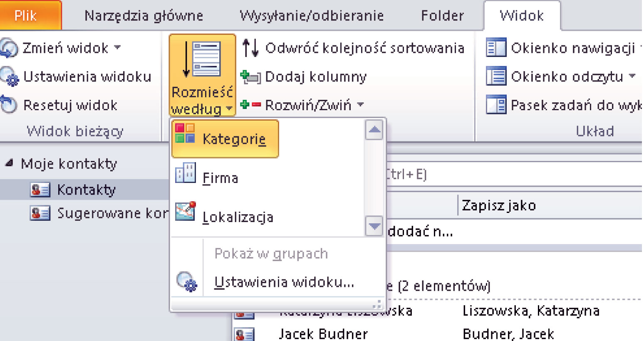644x341 pixels.
Task: Open the Okienko odczytu dropdown
Action: tap(632, 77)
